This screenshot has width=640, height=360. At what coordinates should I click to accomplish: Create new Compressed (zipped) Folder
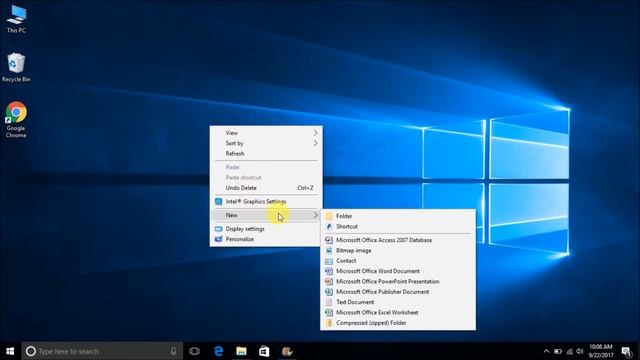(398, 323)
